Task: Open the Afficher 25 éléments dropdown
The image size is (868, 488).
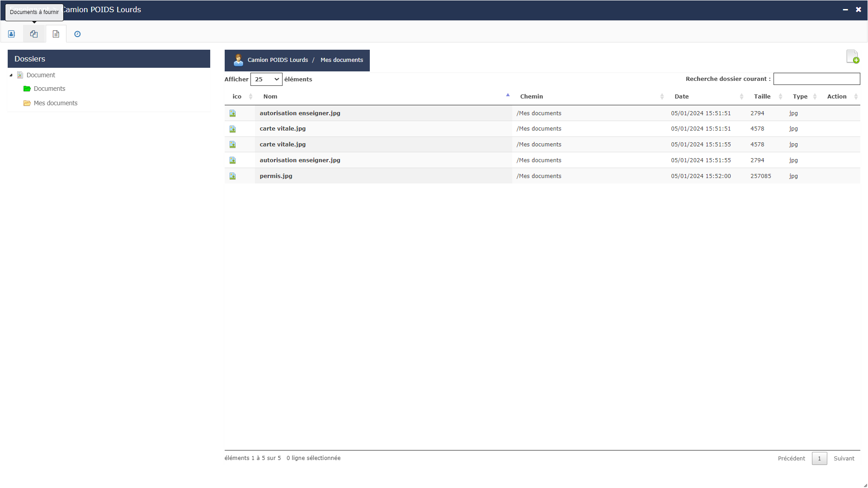Action: pyautogui.click(x=266, y=79)
